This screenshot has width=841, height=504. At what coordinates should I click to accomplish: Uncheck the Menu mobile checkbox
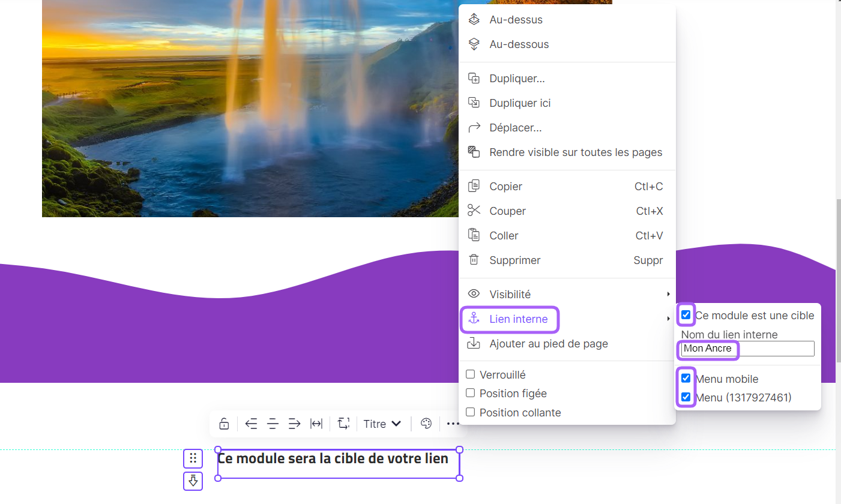coord(686,379)
